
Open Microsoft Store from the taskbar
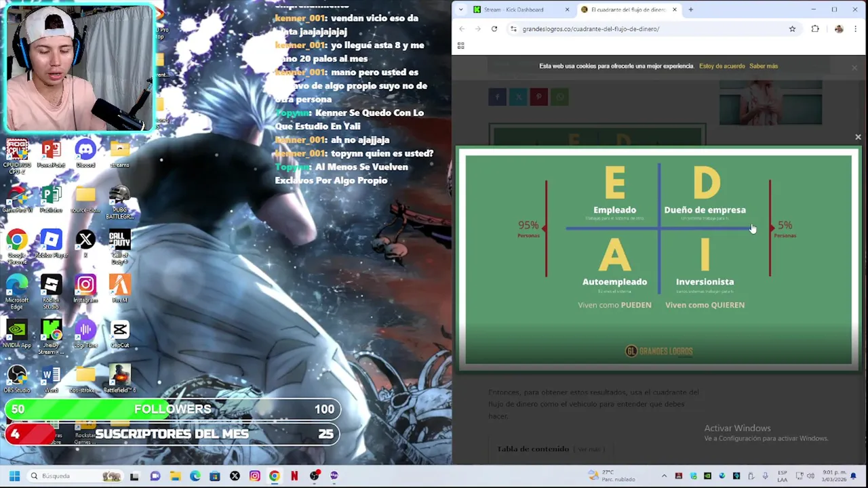(215, 476)
